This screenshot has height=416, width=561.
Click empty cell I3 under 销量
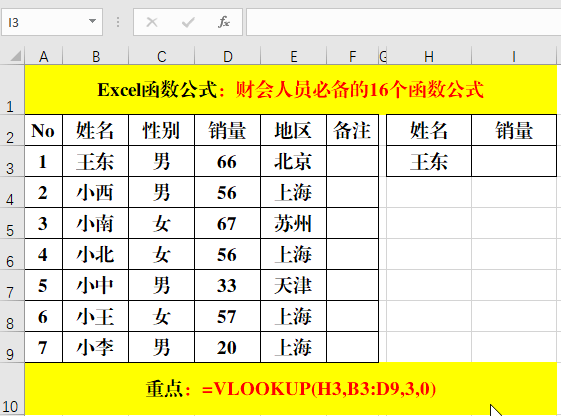pos(514,161)
